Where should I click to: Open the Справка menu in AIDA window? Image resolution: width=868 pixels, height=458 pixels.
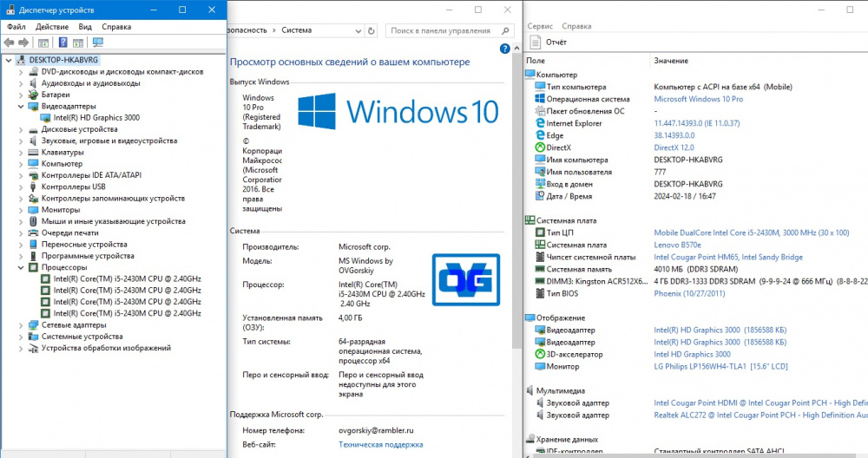(576, 26)
